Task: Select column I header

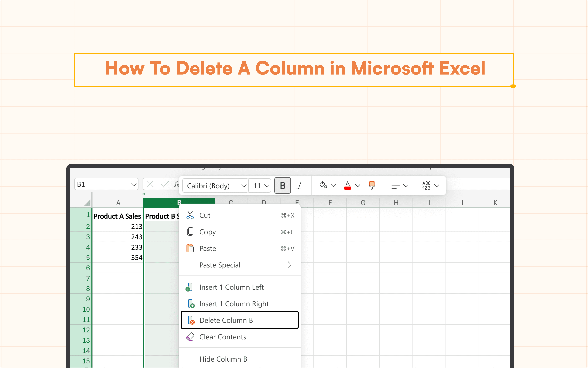Action: click(x=429, y=203)
